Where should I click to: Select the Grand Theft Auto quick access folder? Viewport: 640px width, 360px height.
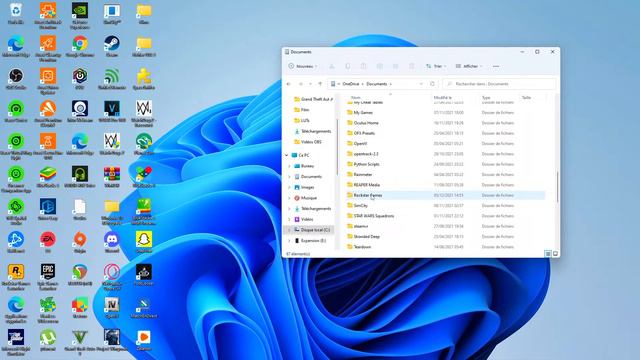pyautogui.click(x=313, y=99)
